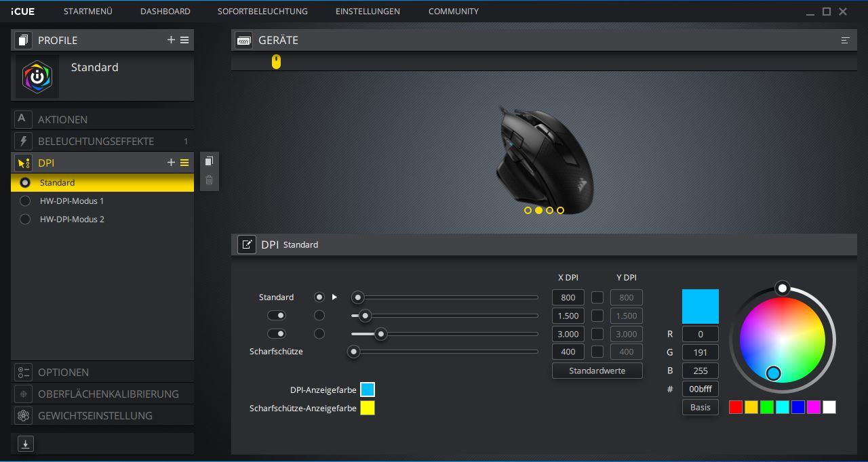Open the Aktionen section icon
Image resolution: width=868 pixels, height=462 pixels.
pos(22,119)
